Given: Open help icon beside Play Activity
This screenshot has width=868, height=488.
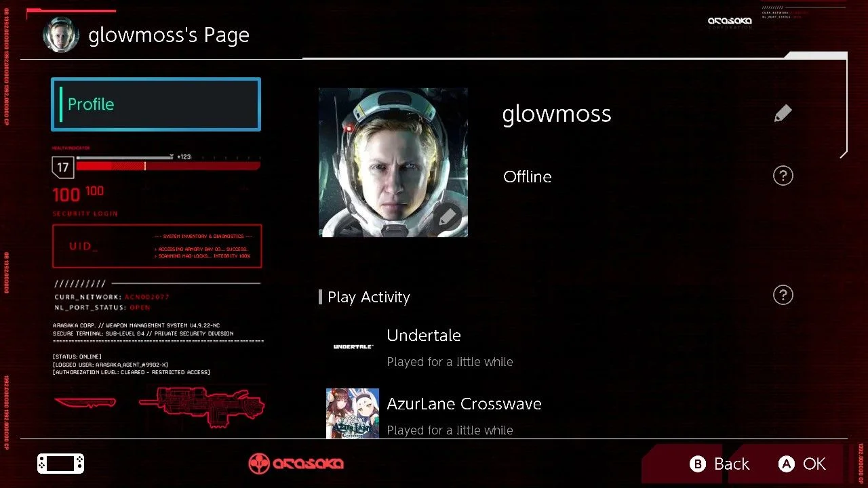Looking at the screenshot, I should (x=783, y=295).
